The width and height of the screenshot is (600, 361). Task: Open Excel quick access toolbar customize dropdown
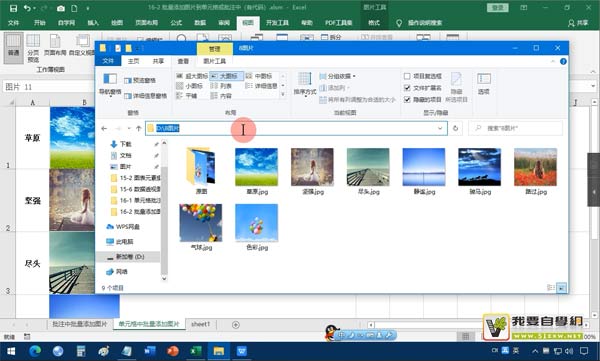click(x=88, y=8)
